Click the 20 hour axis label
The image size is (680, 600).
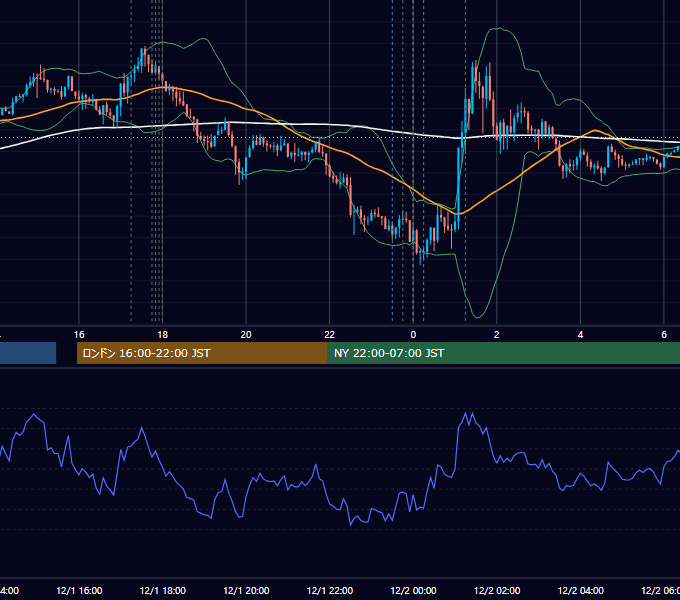246,335
